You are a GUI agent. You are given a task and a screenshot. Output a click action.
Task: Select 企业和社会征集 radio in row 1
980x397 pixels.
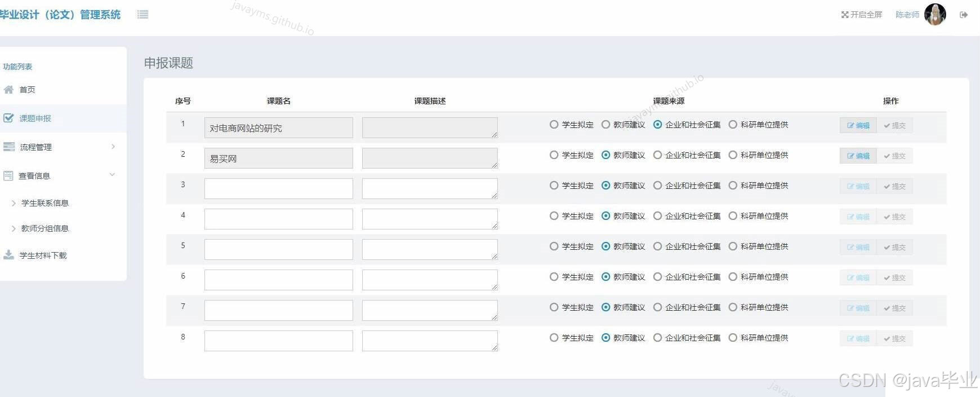[658, 125]
